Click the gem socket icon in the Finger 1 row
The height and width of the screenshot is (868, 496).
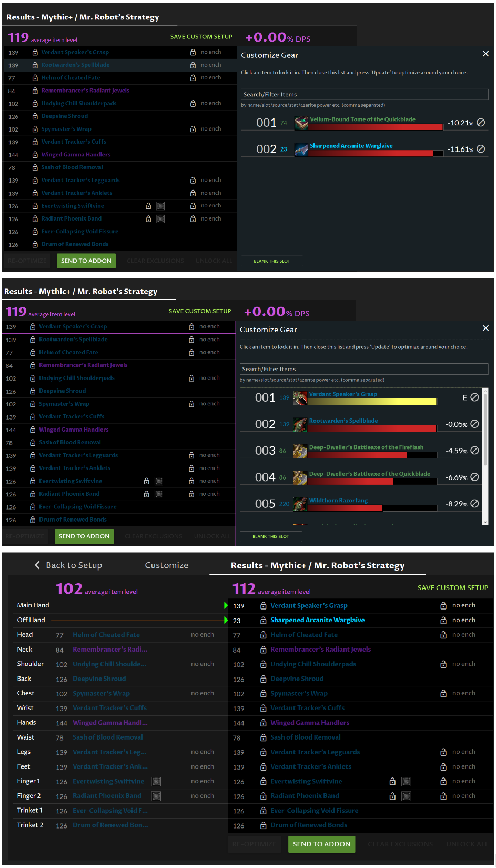(x=156, y=782)
